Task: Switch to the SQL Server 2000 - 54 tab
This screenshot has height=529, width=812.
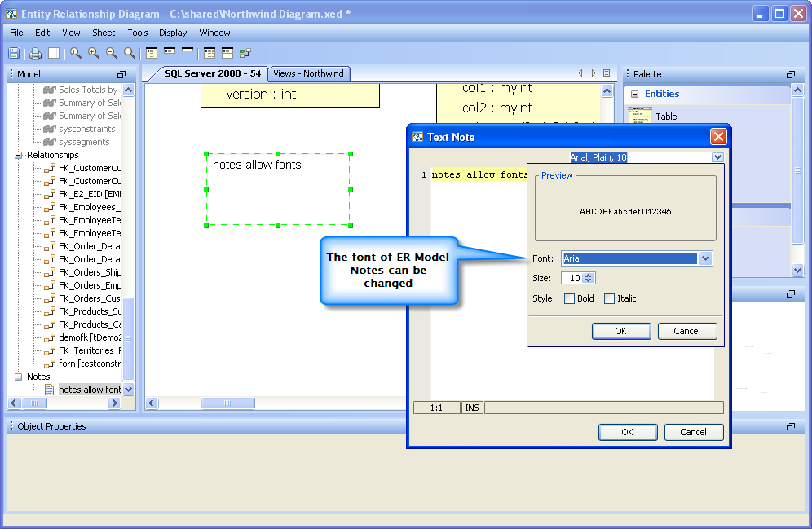Action: click(212, 73)
